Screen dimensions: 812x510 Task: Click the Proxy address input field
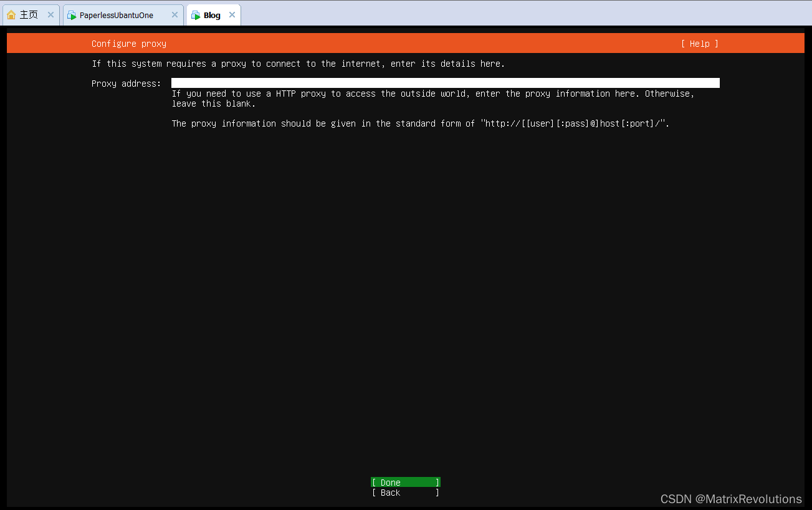[446, 82]
